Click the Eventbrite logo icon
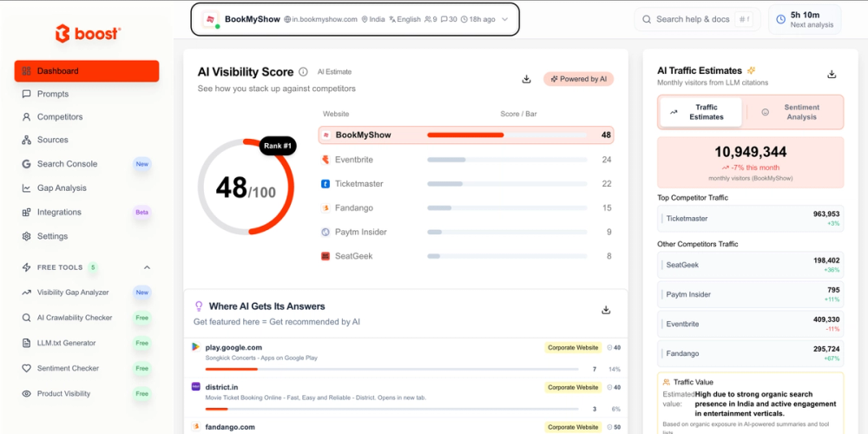The image size is (868, 434). [325, 160]
